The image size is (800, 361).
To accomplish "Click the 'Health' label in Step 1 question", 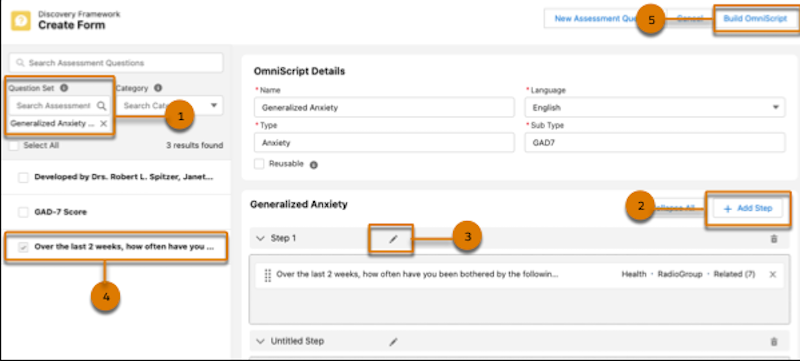I will click(634, 274).
